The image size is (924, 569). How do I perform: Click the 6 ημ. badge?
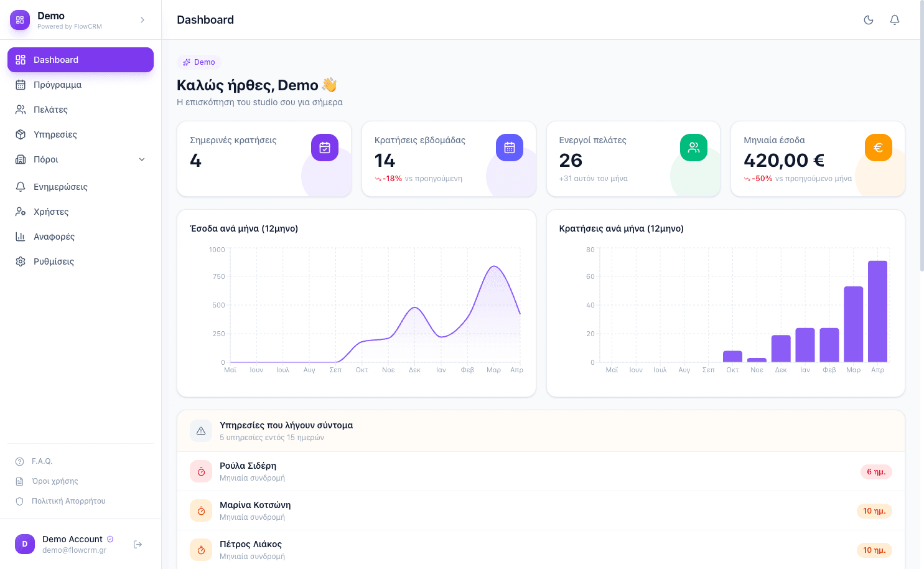876,472
